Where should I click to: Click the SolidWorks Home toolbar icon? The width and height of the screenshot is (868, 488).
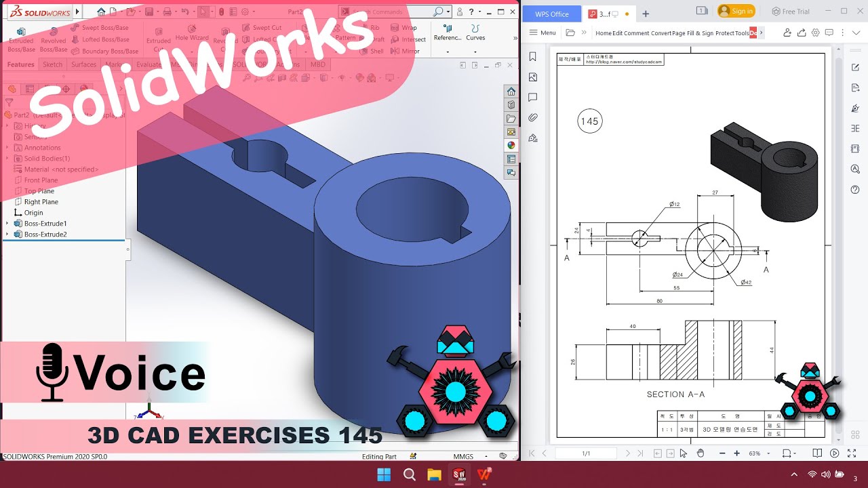(101, 12)
